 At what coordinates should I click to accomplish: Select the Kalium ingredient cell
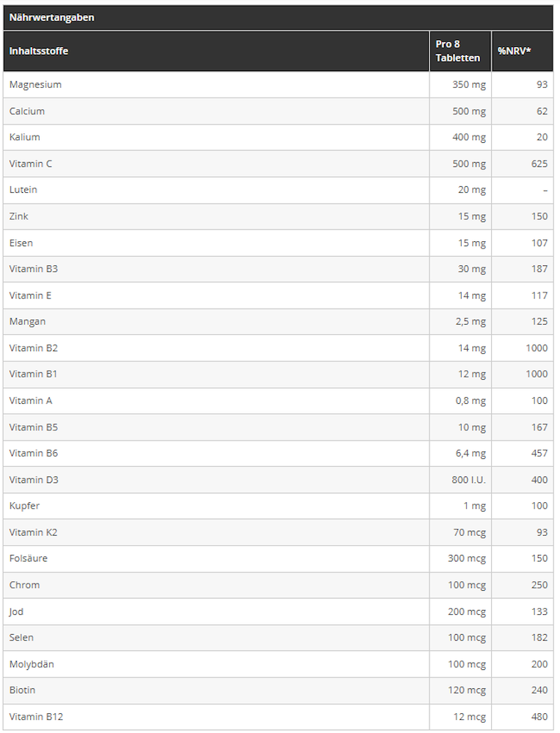25,138
